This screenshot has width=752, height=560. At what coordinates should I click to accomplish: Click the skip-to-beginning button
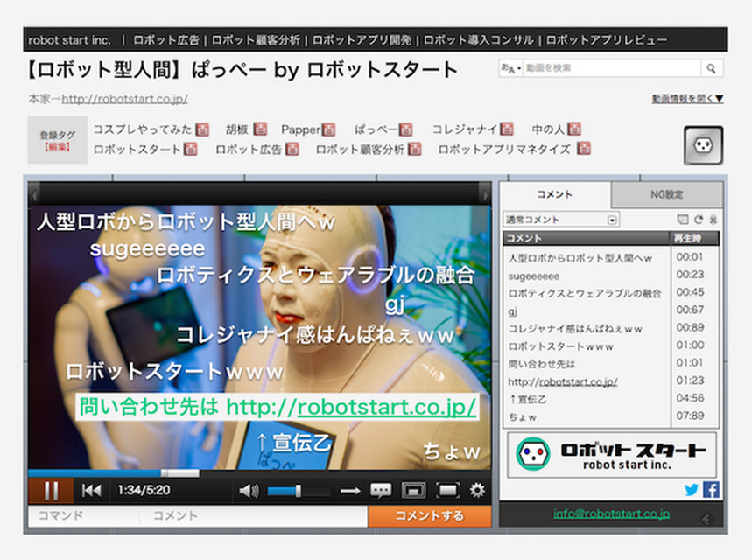[92, 491]
